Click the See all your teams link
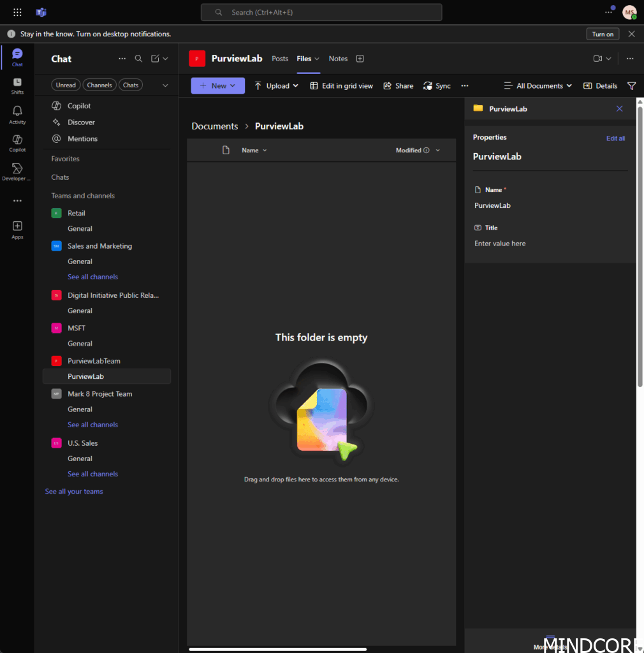Viewport: 644px width, 653px height. click(74, 492)
